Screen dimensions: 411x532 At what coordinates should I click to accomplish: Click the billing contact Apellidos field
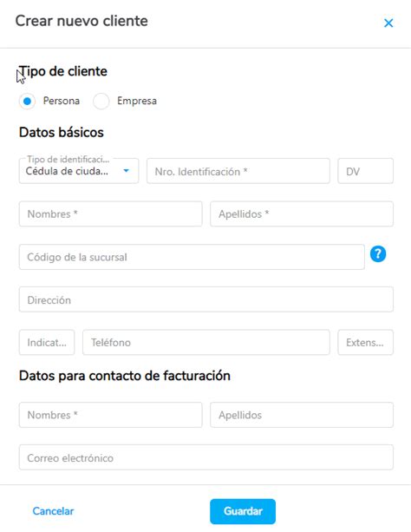coord(302,415)
